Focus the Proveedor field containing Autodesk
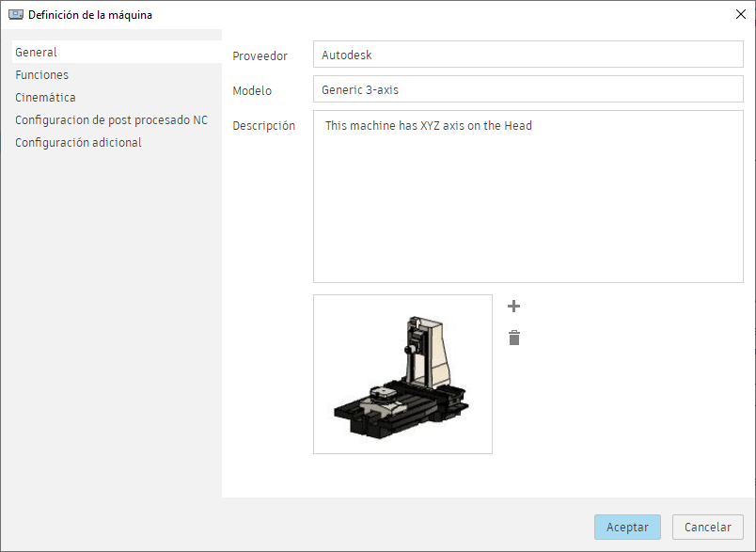Image resolution: width=756 pixels, height=552 pixels. click(528, 55)
